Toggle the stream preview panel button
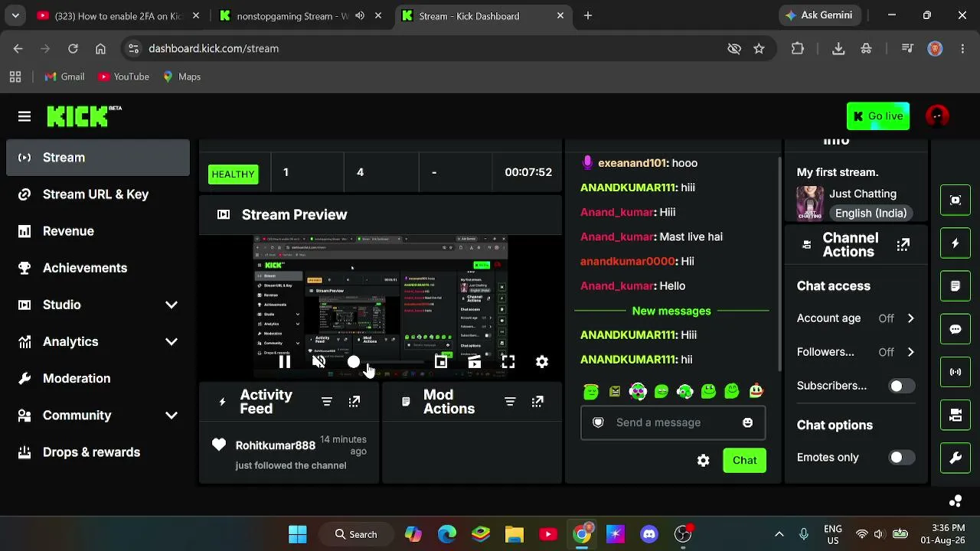Image resolution: width=980 pixels, height=551 pixels. coord(955,201)
